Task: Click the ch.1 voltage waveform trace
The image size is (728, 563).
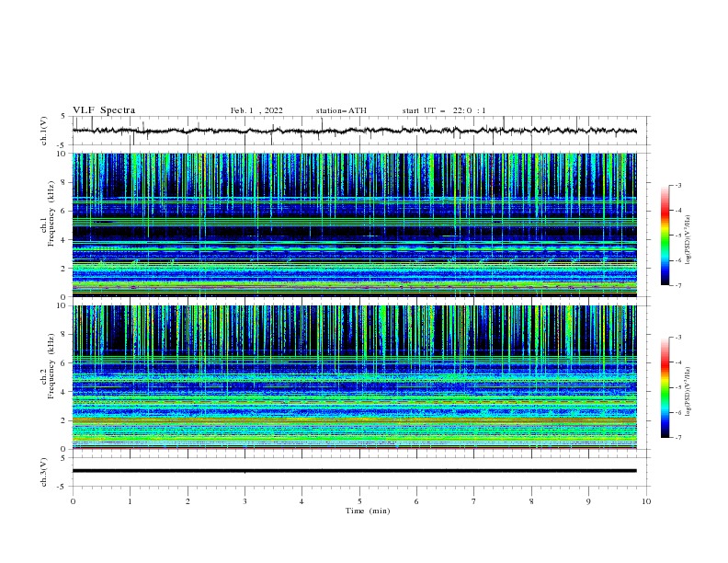Action: pos(354,131)
